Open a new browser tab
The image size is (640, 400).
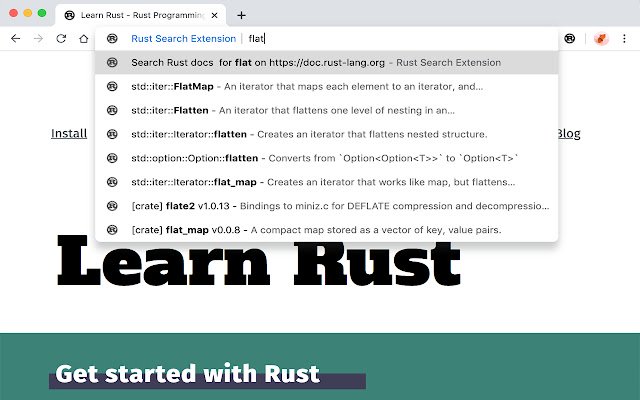(x=241, y=15)
